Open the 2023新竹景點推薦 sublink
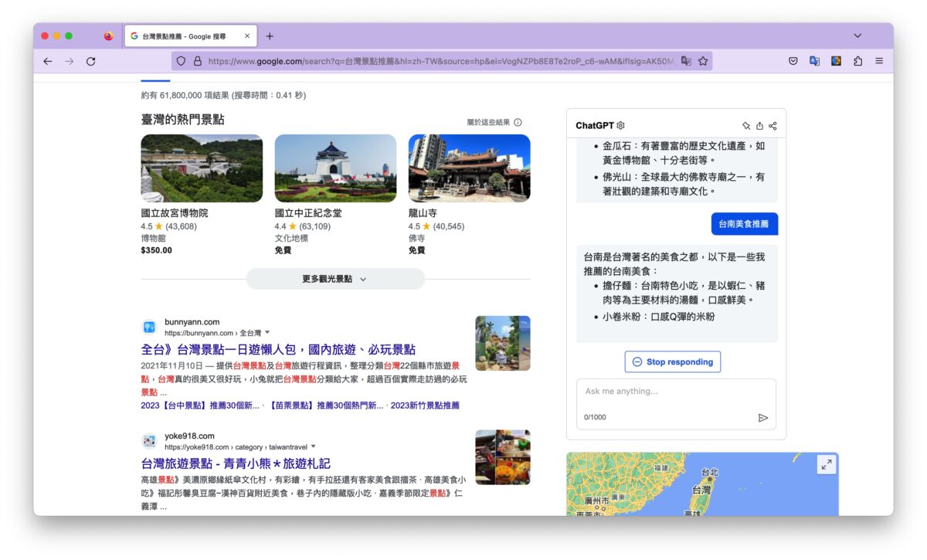 click(425, 406)
